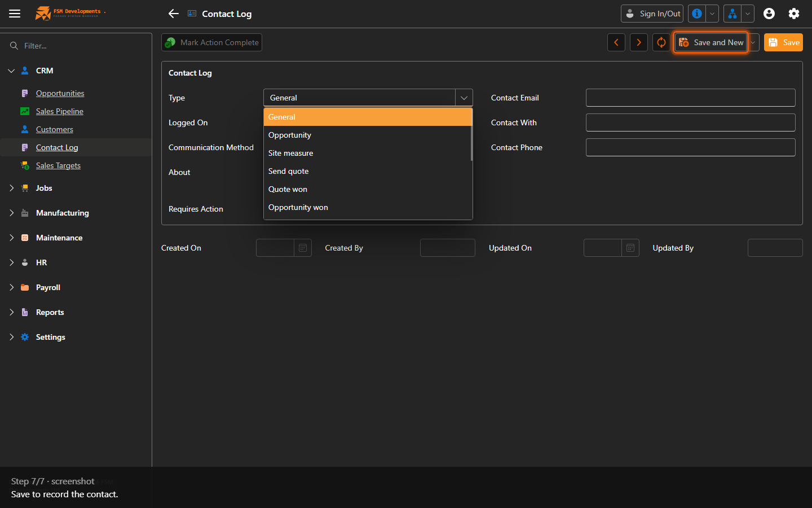Expand the Manufacturing section

[11, 213]
